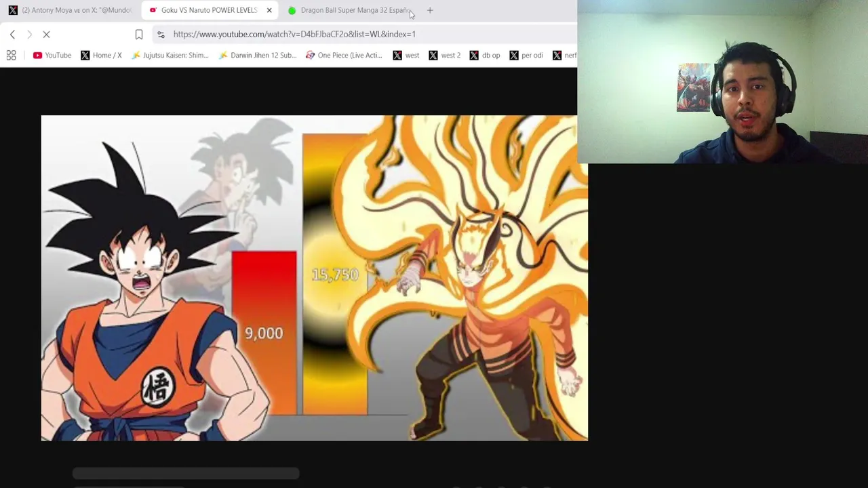Go forward to the next page
Image resolution: width=868 pixels, height=488 pixels.
[x=29, y=34]
